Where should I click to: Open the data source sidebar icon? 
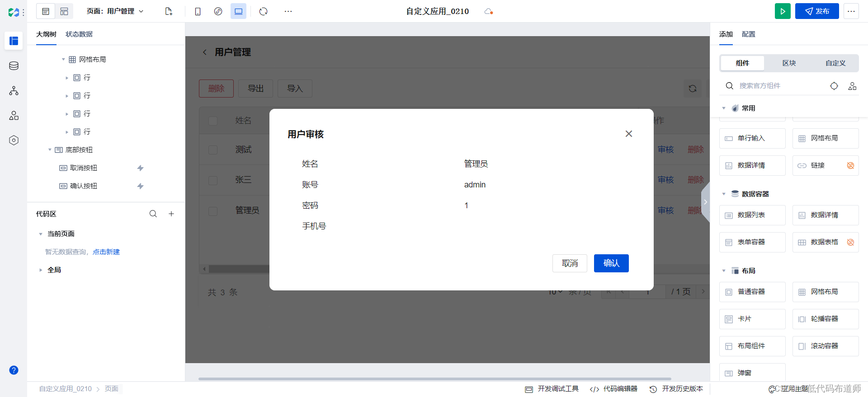[14, 66]
